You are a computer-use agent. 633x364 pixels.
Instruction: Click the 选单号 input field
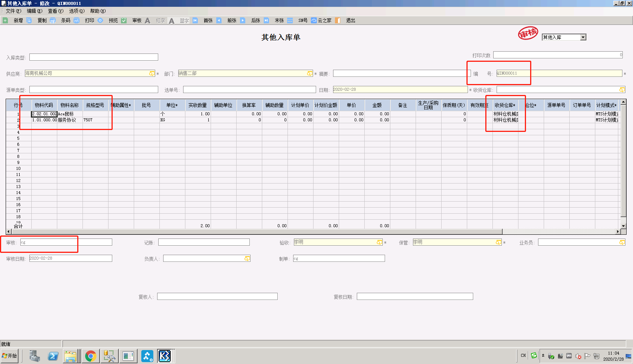tap(249, 90)
